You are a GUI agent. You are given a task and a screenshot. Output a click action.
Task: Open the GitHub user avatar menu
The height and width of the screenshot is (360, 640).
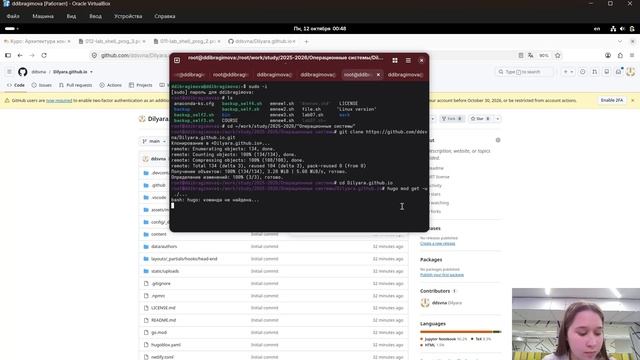(631, 72)
